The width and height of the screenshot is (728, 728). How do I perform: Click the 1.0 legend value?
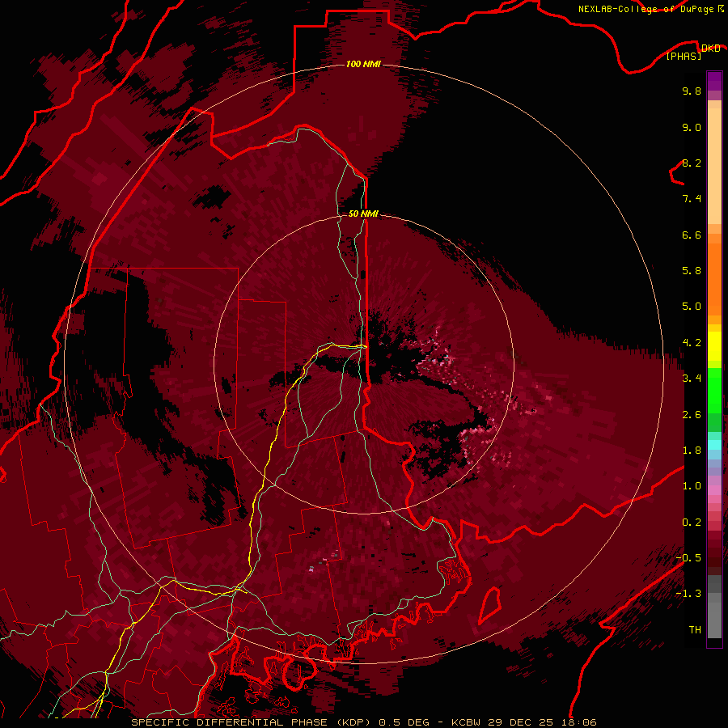click(692, 486)
